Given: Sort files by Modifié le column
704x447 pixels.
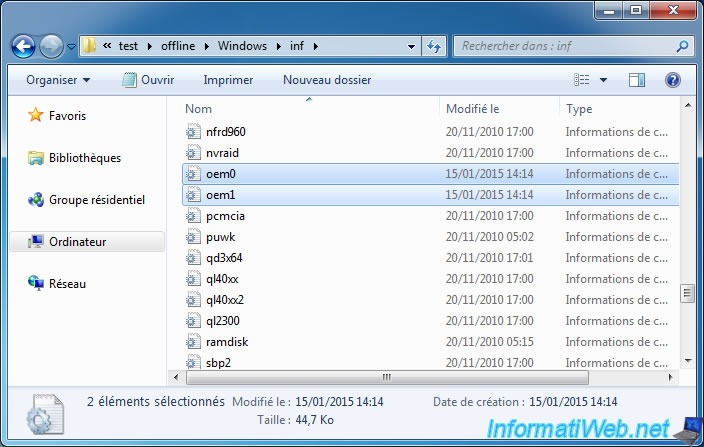Looking at the screenshot, I should [x=473, y=108].
